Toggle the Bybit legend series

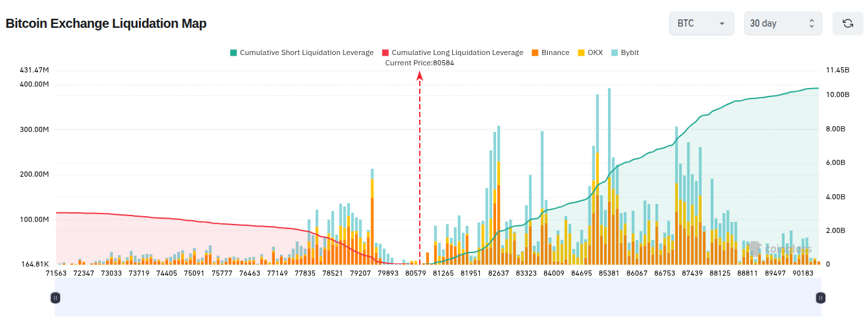(x=624, y=52)
